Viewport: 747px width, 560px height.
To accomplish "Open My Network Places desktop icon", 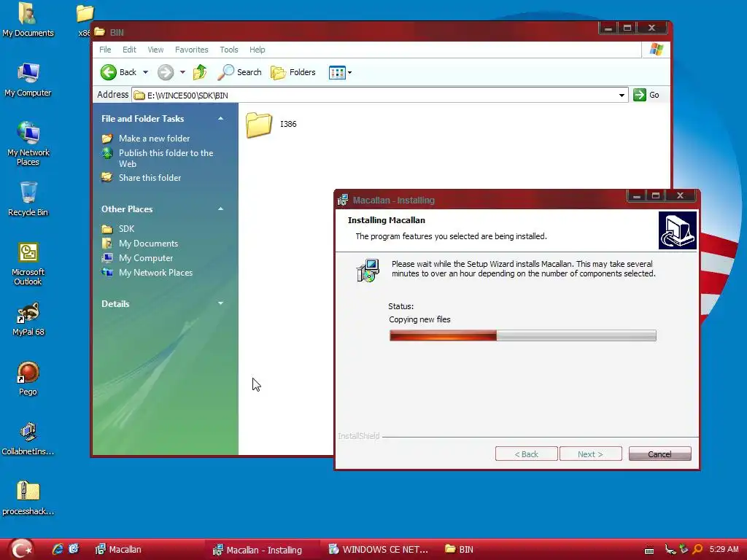I will tap(28, 144).
